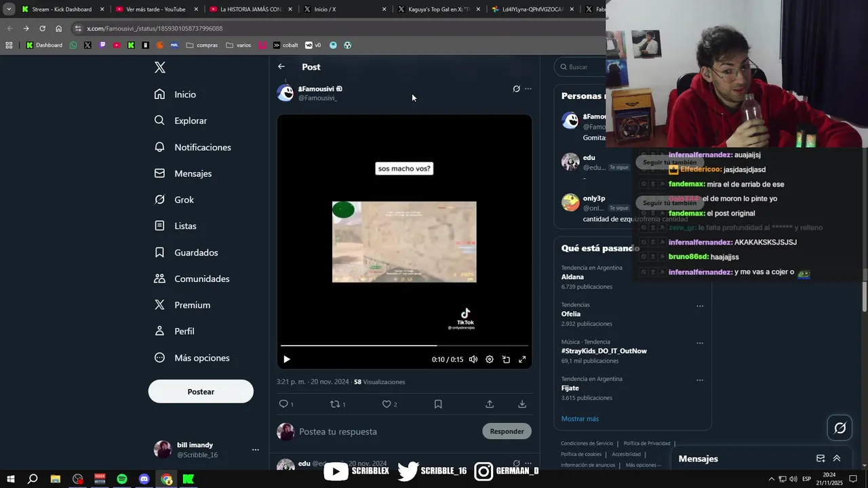Viewport: 868px width, 488px height.
Task: Open Perfil in sidebar
Action: click(175, 331)
